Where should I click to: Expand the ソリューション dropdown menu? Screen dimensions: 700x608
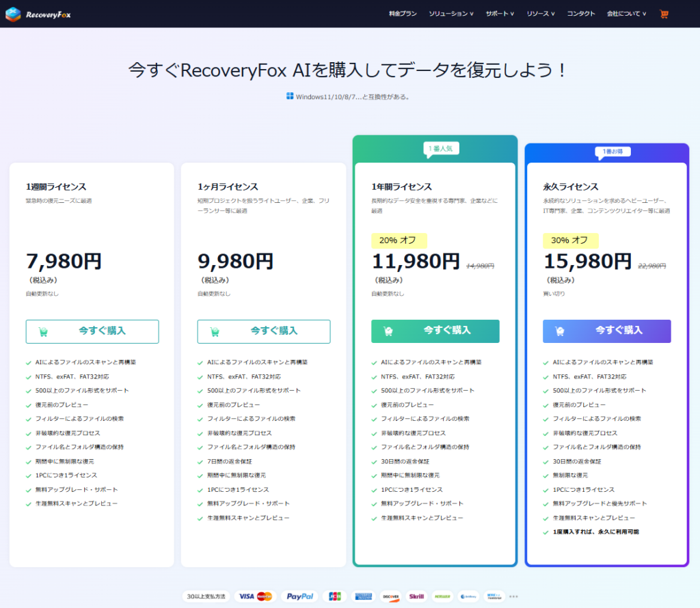click(x=451, y=14)
